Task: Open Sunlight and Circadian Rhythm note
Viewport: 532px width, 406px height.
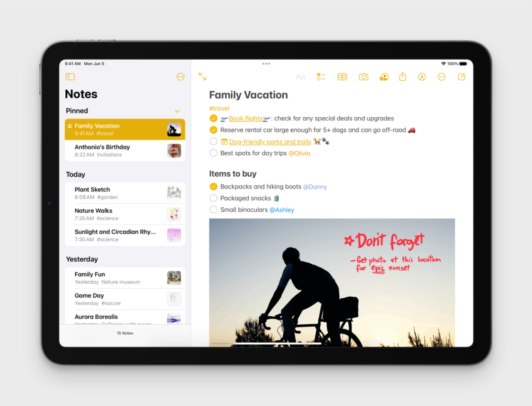Action: click(125, 235)
